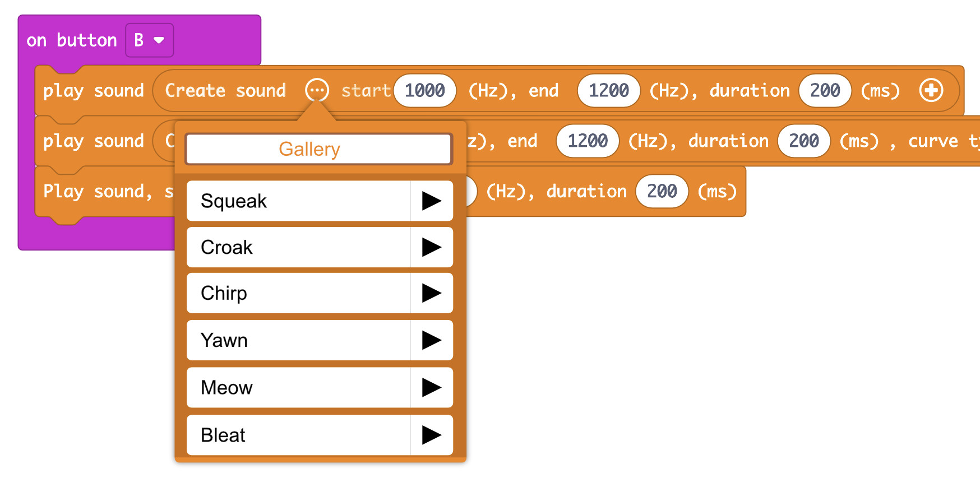Screen dimensions: 980x501
Task: Edit the end frequency 1200 Hz field
Action: click(x=608, y=90)
